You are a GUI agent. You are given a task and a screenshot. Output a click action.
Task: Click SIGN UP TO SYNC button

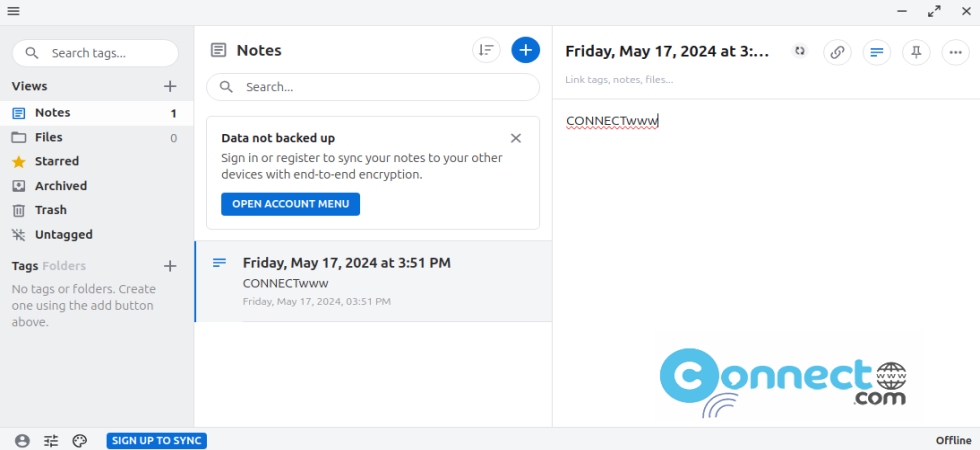156,441
